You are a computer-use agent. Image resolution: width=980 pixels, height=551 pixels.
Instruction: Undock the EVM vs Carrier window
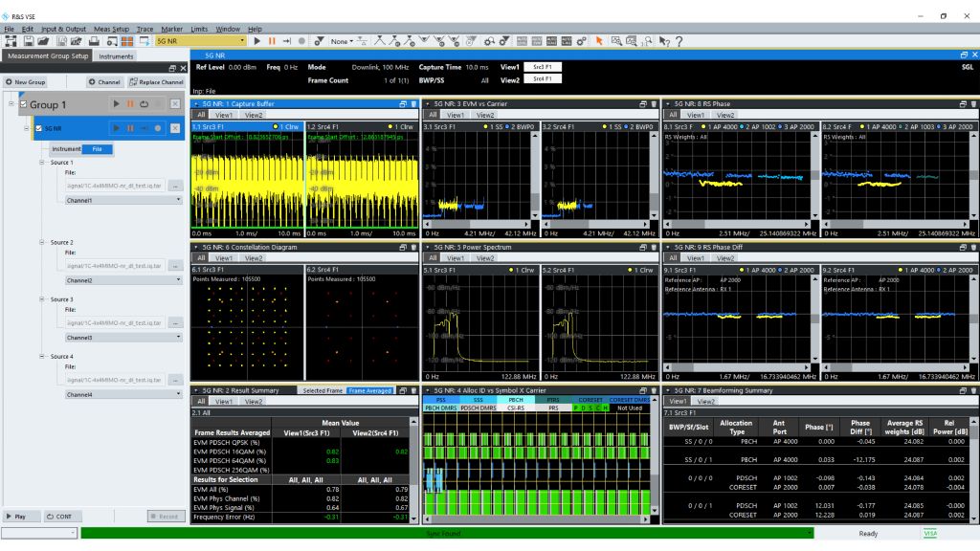coord(642,104)
